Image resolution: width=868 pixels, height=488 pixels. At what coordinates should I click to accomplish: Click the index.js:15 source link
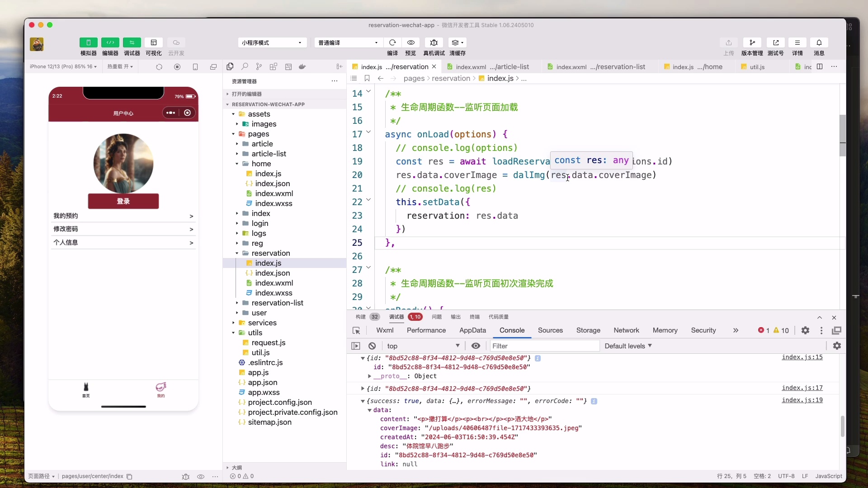(802, 357)
